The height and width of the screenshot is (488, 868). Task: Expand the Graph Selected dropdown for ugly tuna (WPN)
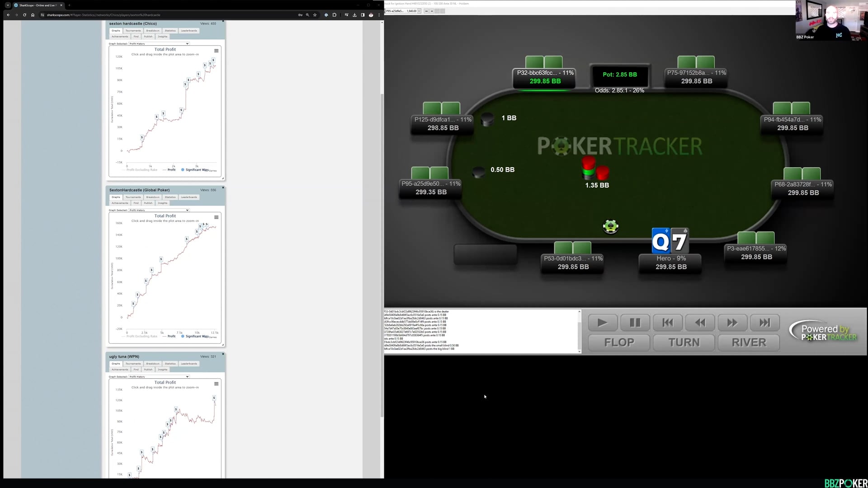pos(159,376)
